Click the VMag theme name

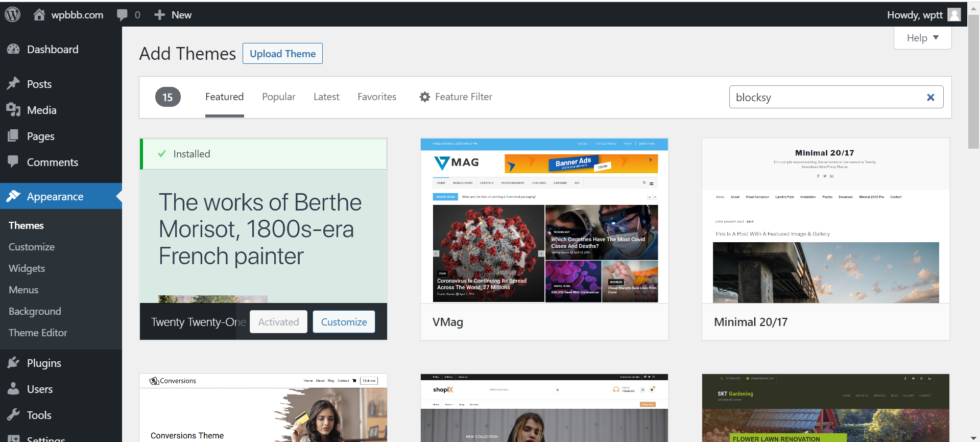(448, 322)
